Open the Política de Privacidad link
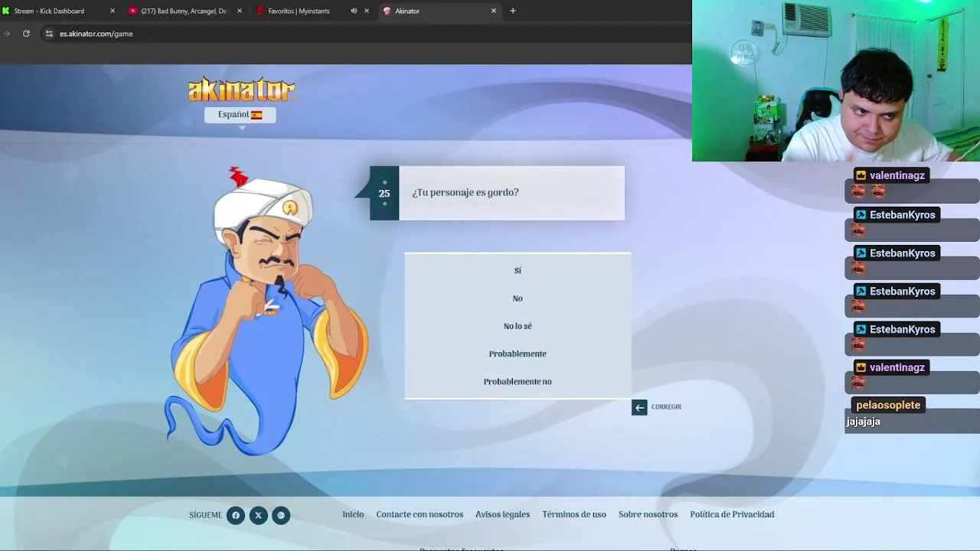Viewport: 980px width, 551px height. (732, 514)
